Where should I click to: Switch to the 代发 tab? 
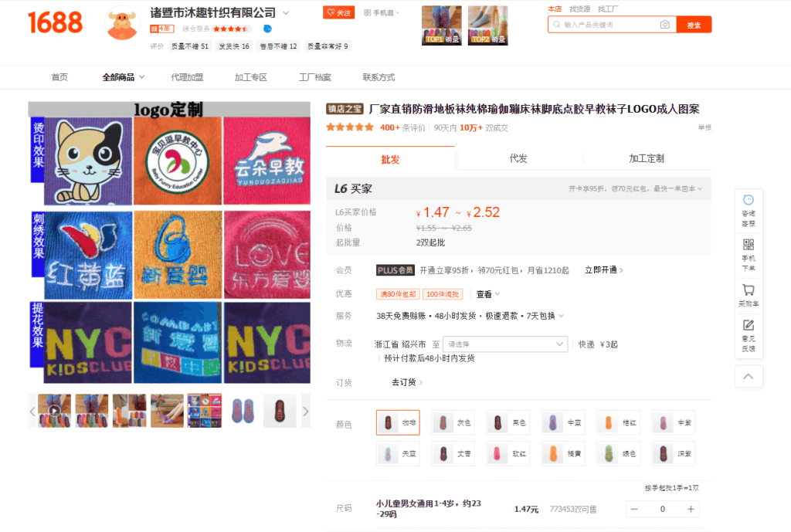pos(518,158)
